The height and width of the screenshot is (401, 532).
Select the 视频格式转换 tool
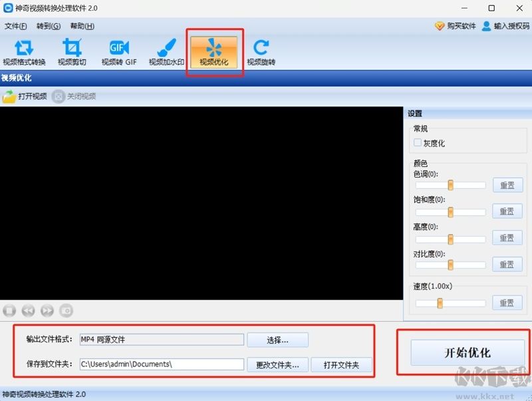coord(25,52)
